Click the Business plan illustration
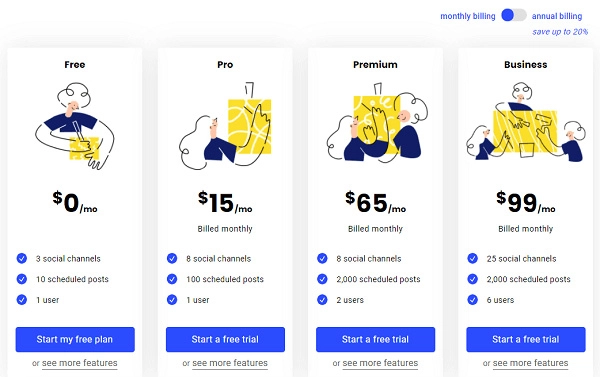 pyautogui.click(x=526, y=122)
